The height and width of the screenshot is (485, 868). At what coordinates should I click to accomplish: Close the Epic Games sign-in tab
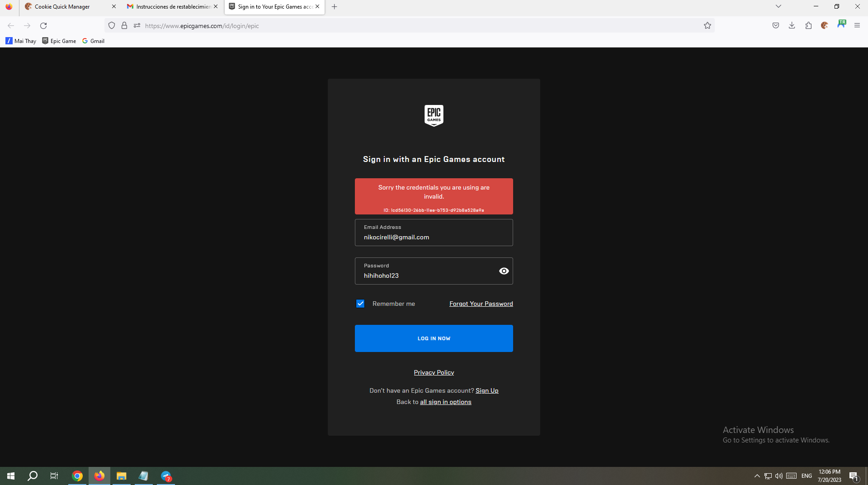(317, 7)
